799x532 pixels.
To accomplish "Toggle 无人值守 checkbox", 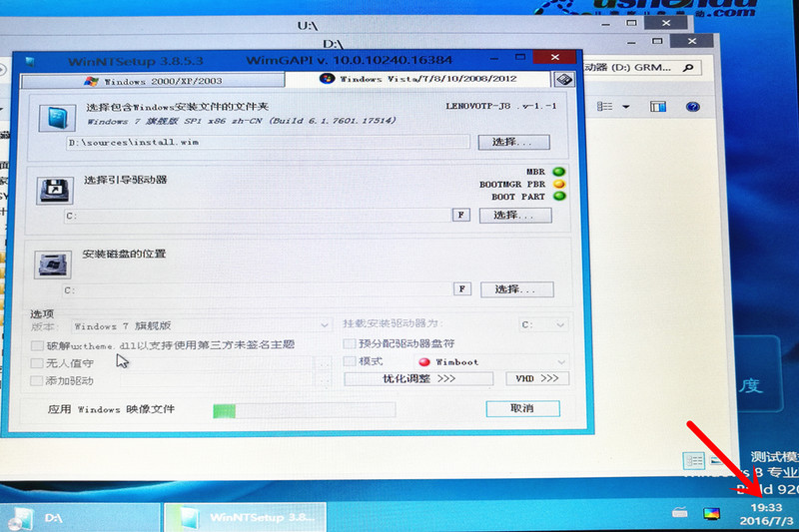I will click(x=36, y=363).
